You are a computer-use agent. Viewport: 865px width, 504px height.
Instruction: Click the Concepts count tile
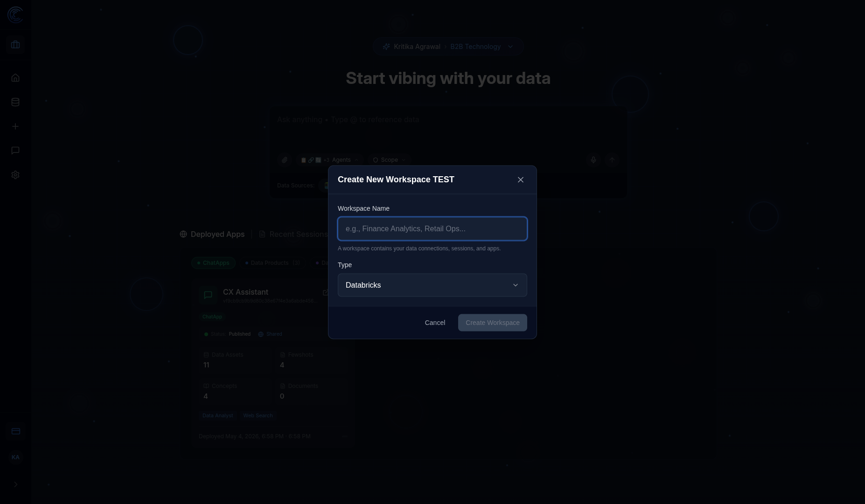click(x=235, y=392)
